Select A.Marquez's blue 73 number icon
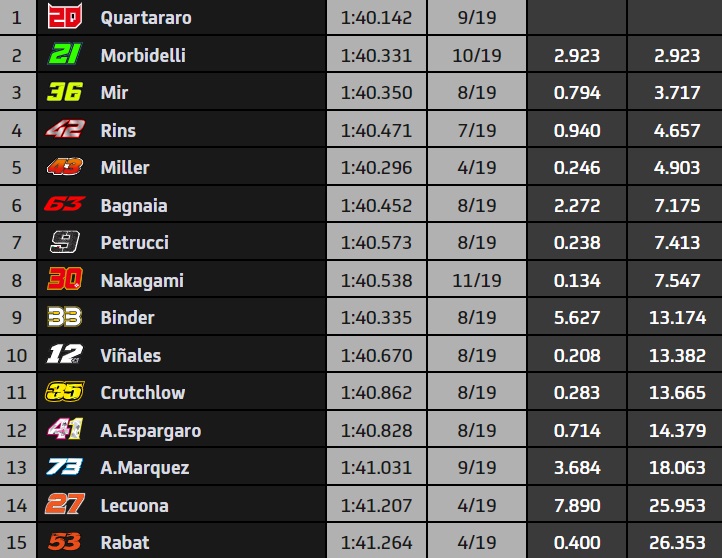 64,467
